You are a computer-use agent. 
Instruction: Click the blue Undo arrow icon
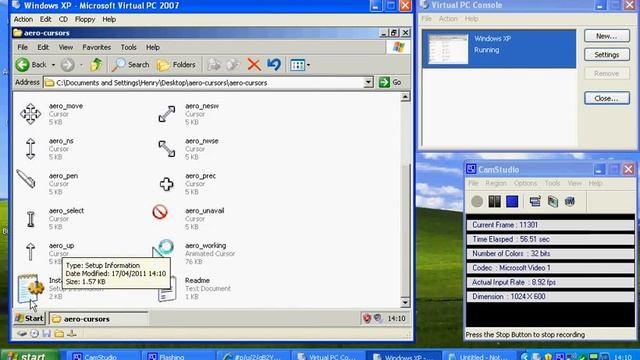tap(274, 64)
